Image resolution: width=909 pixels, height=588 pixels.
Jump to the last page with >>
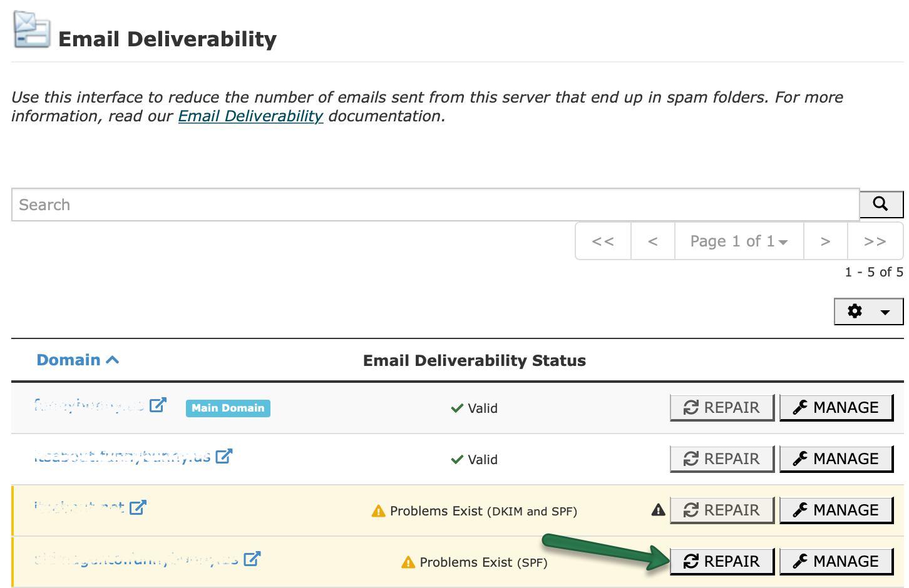click(875, 241)
